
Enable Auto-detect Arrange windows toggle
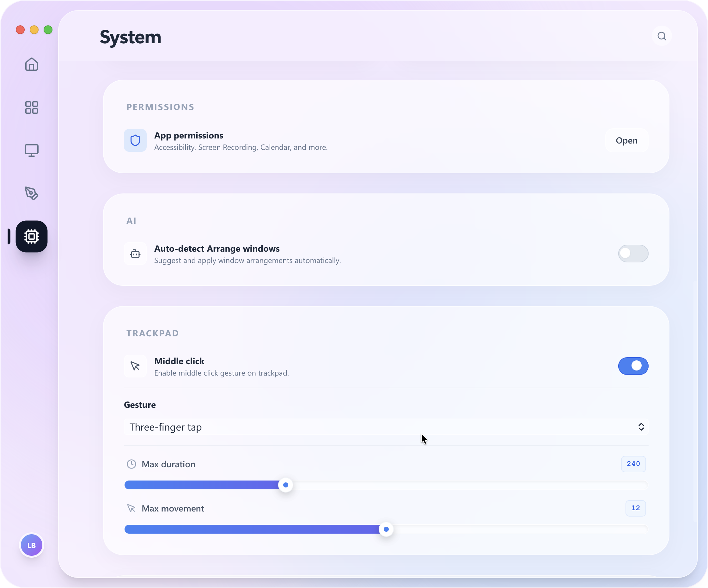[633, 254]
